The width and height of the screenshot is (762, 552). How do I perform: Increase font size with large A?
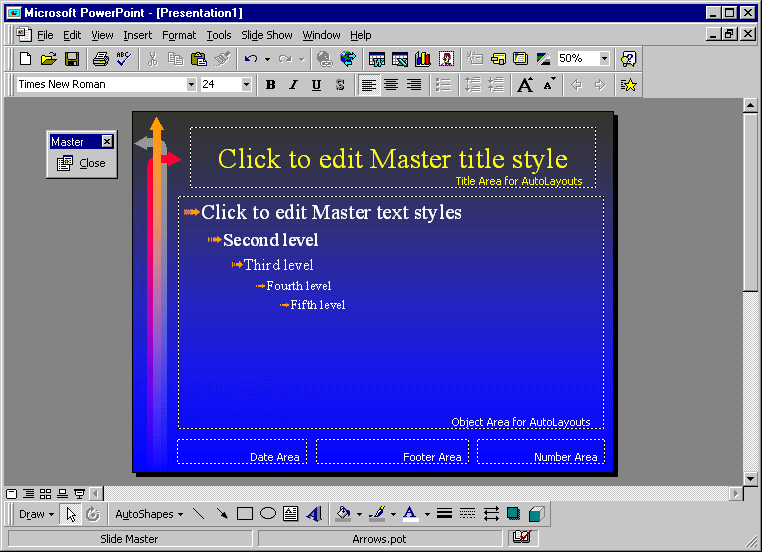[x=525, y=85]
